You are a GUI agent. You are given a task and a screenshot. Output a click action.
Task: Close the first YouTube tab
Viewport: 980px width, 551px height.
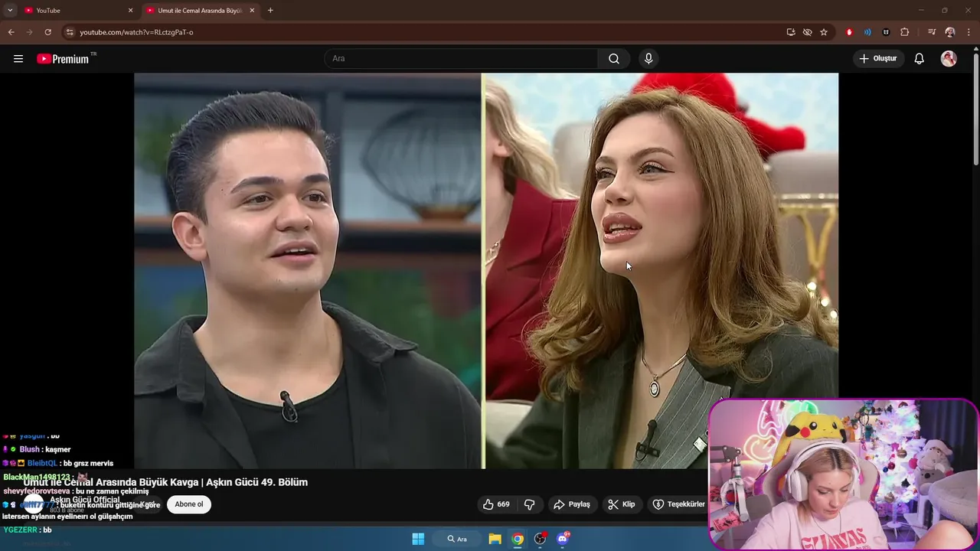[x=130, y=10]
